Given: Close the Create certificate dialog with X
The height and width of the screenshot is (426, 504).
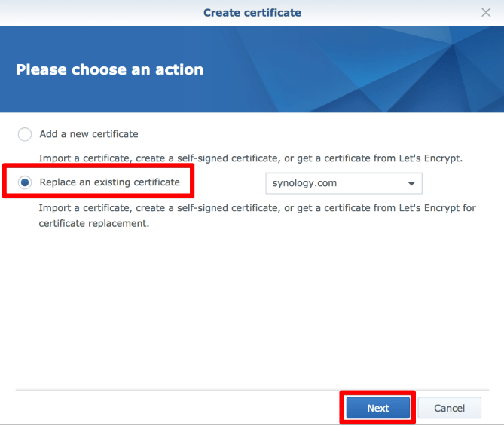Looking at the screenshot, I should pos(486,13).
